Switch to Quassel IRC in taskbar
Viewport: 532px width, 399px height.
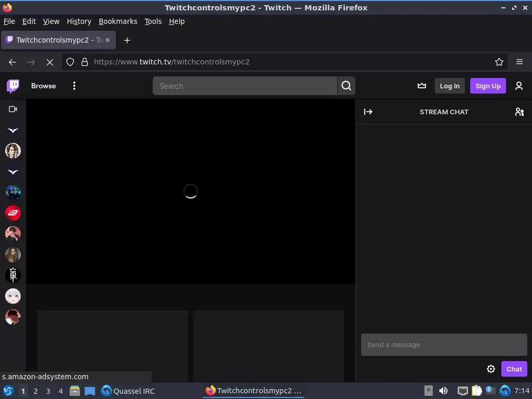128,391
